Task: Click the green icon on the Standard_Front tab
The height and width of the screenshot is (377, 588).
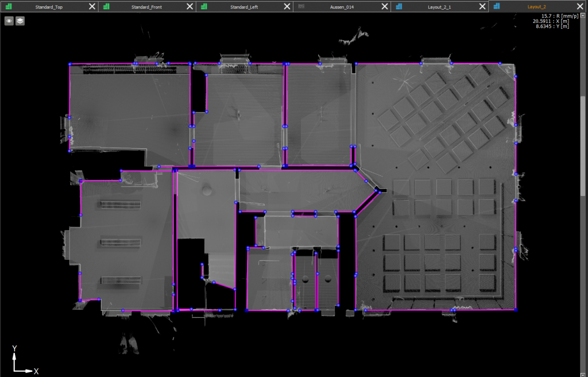Action: coord(106,6)
